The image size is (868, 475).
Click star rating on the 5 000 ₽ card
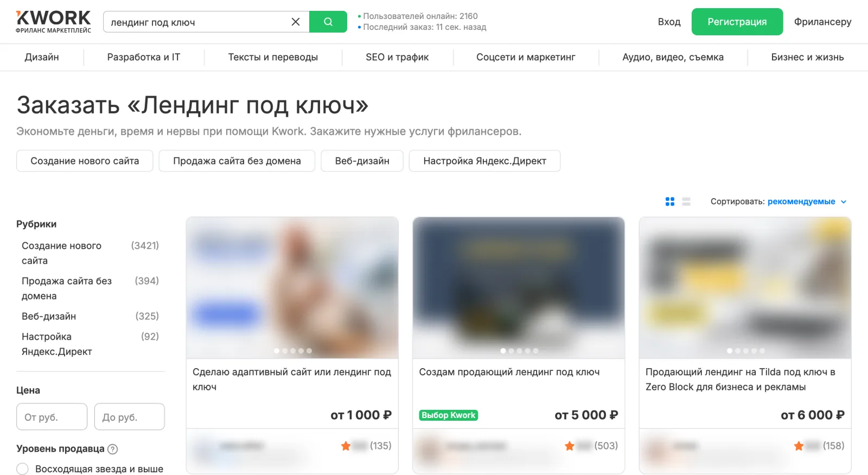(x=570, y=446)
